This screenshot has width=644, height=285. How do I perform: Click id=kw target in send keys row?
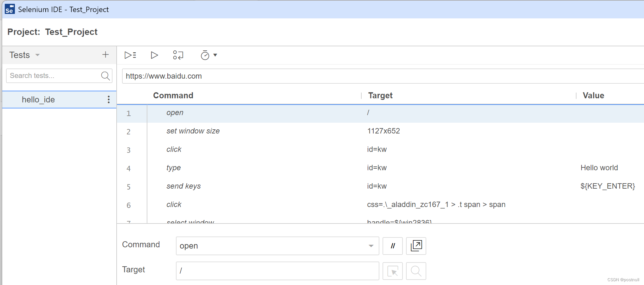pyautogui.click(x=377, y=186)
